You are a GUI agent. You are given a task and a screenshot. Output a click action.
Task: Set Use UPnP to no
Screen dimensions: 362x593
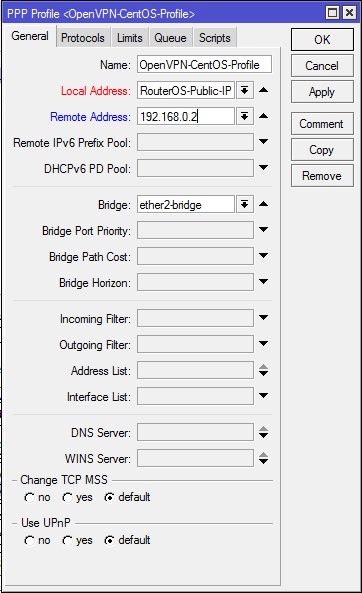30,540
